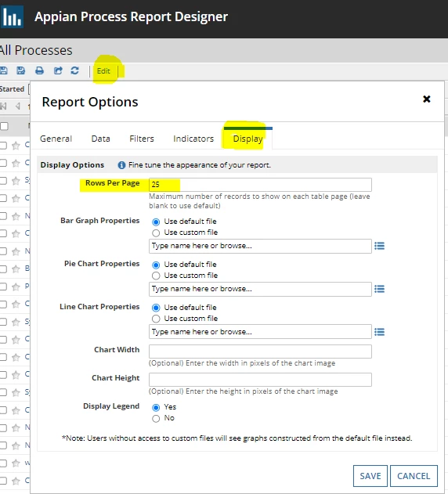Open the Indicators tab
This screenshot has width=448, height=494.
[x=193, y=139]
